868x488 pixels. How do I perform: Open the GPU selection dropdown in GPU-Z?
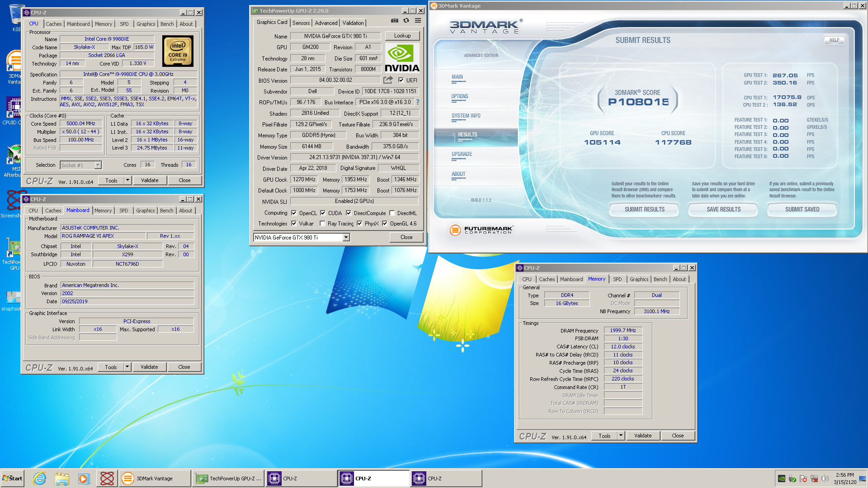pos(346,237)
